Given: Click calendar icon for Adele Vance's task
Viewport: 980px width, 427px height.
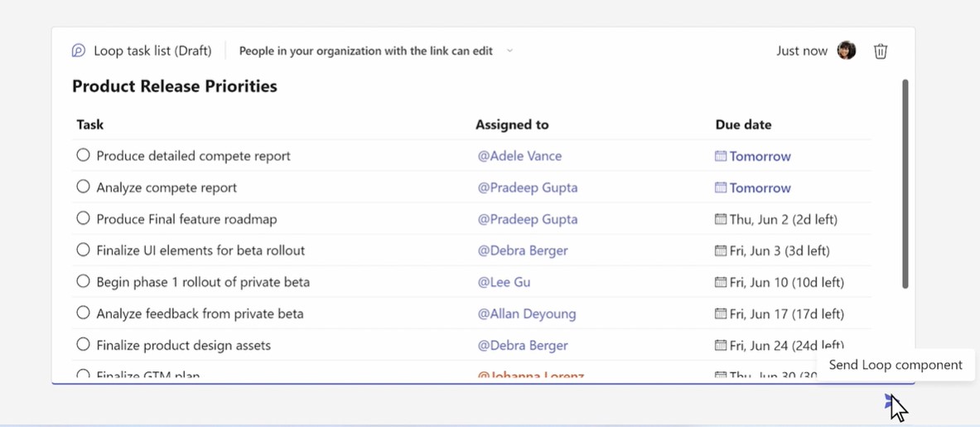Looking at the screenshot, I should 721,156.
